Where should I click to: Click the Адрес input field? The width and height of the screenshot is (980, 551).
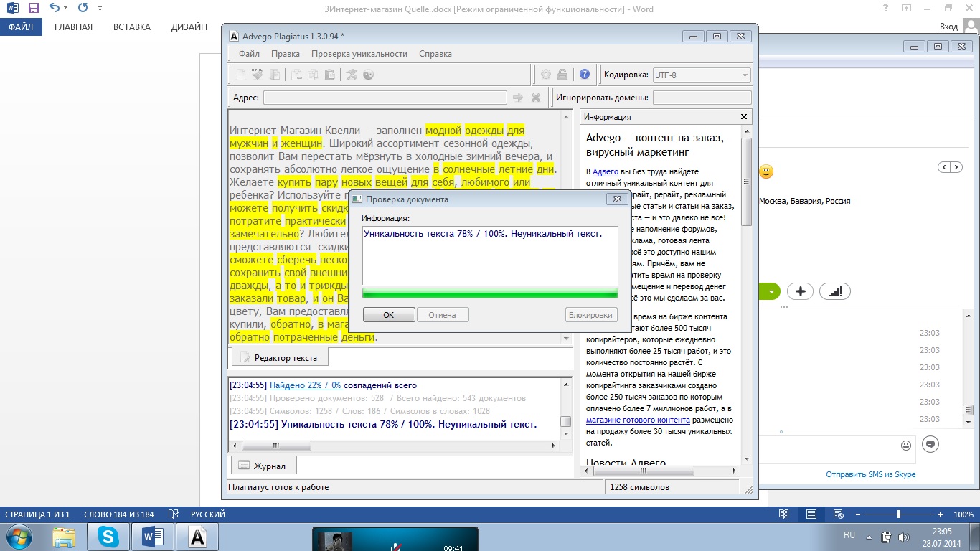pos(384,98)
